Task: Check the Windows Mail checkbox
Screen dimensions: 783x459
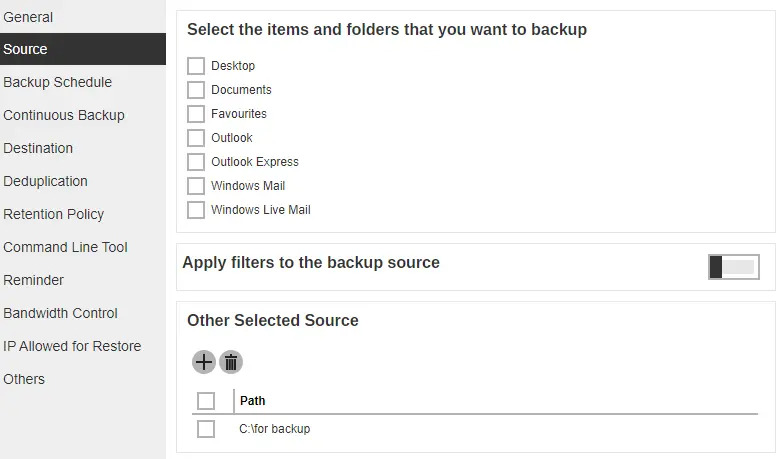Action: pos(196,186)
